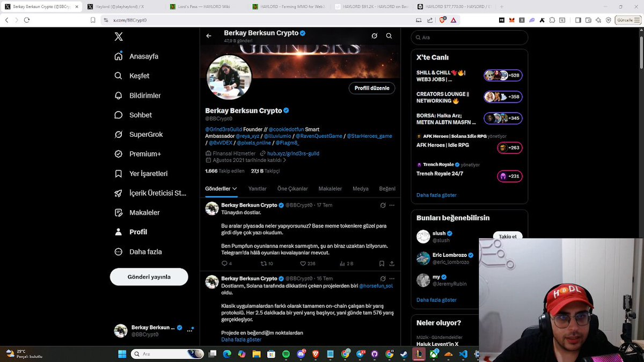Bookmark this page in the address bar
This screenshot has width=644, height=362.
(x=93, y=20)
